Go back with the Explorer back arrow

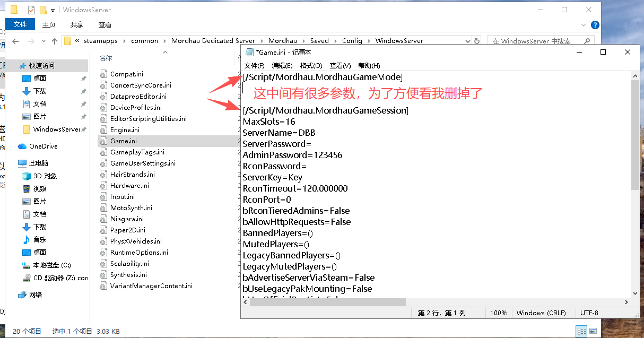16,41
